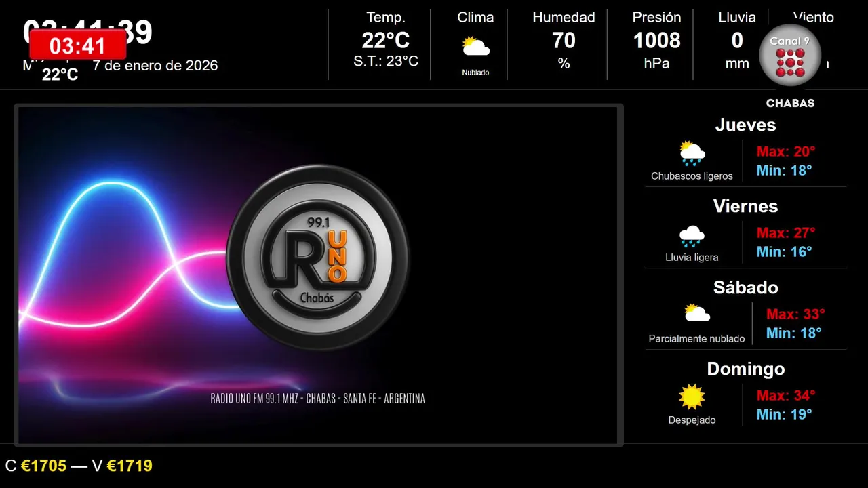This screenshot has width=868, height=488.
Task: Click the Lluvia 0 value
Action: point(737,41)
